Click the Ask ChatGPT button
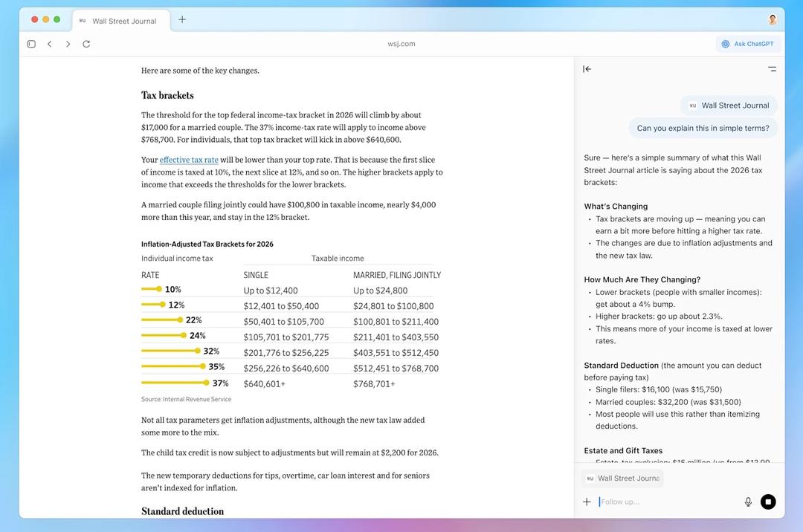Viewport: 803px width, 532px height. pos(747,44)
